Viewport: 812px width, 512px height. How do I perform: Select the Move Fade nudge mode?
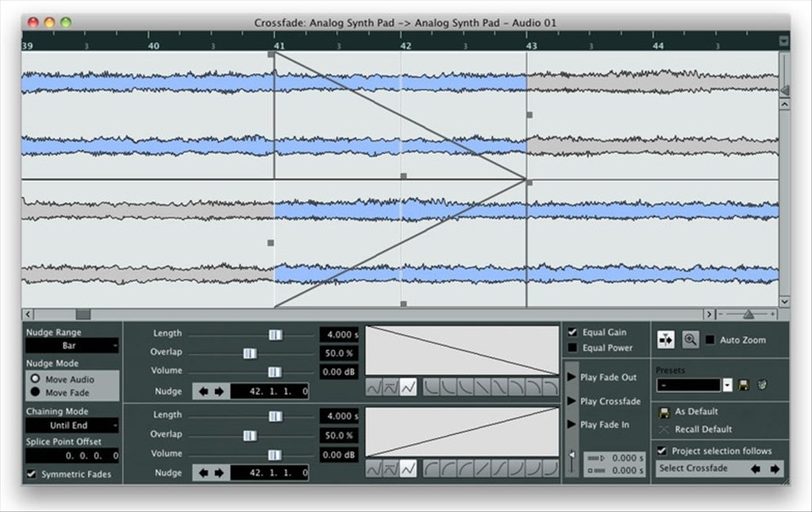pyautogui.click(x=35, y=392)
